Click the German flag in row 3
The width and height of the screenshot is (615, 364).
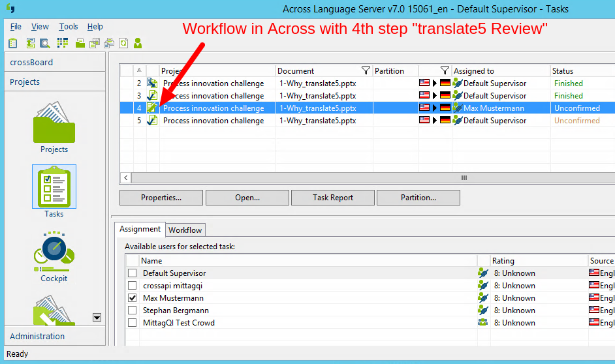tap(445, 95)
